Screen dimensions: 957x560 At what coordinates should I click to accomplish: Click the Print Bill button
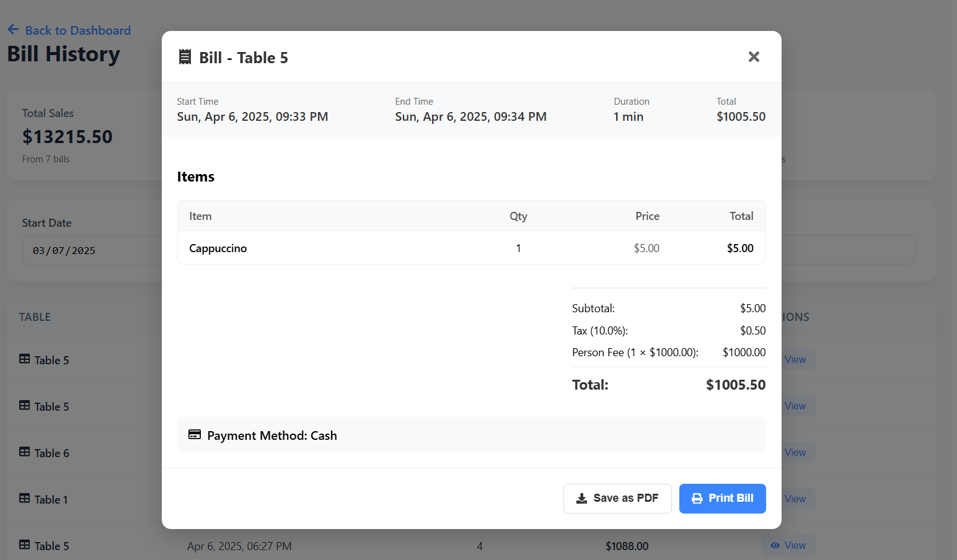(722, 498)
